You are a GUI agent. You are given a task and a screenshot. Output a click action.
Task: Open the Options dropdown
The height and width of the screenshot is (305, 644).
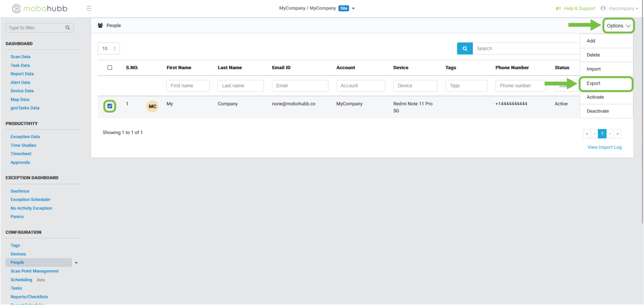tap(618, 26)
